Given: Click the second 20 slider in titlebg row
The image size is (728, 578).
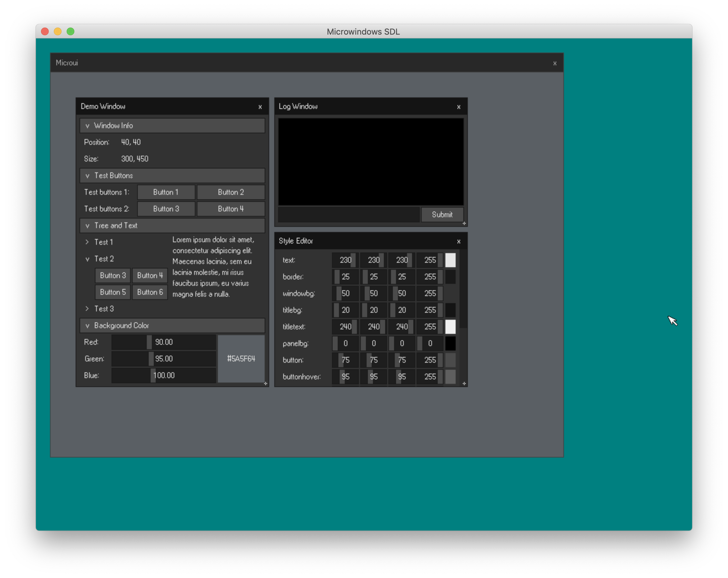Looking at the screenshot, I should pyautogui.click(x=374, y=310).
